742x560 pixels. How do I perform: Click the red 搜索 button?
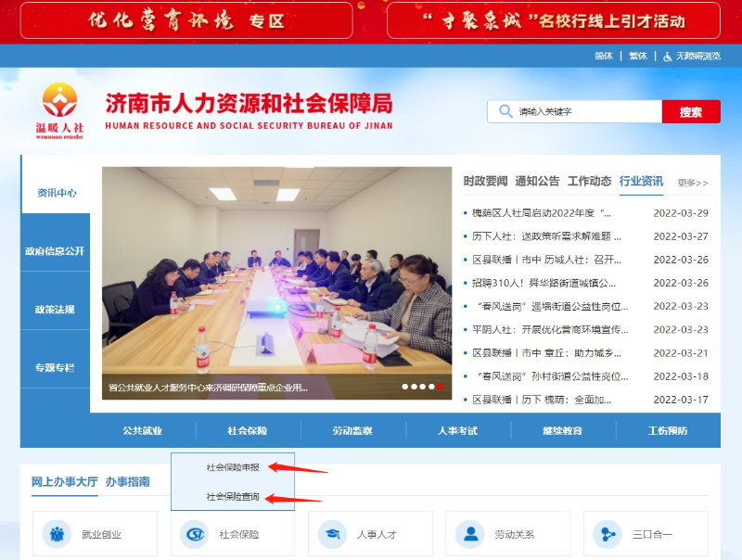click(x=691, y=111)
